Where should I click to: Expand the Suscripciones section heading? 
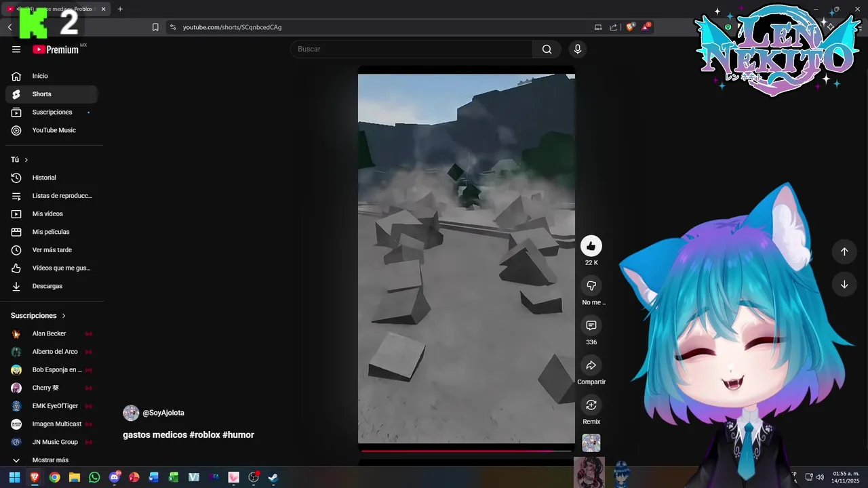[39, 316]
